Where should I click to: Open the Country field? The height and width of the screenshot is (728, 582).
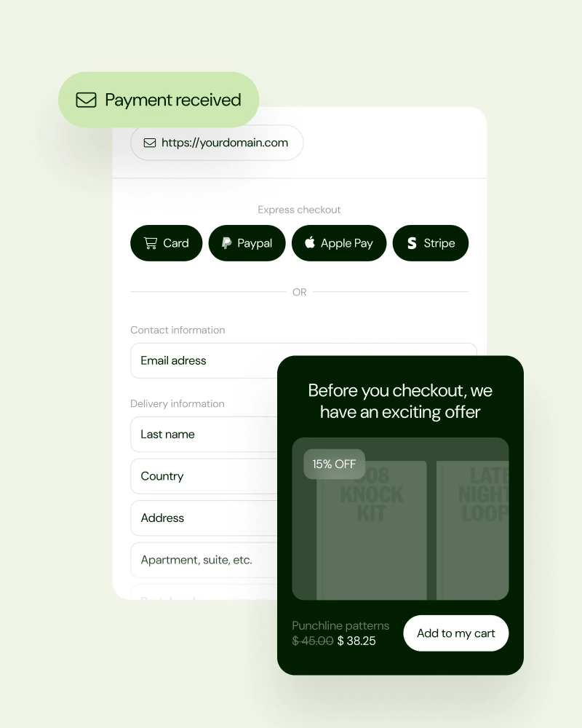204,476
